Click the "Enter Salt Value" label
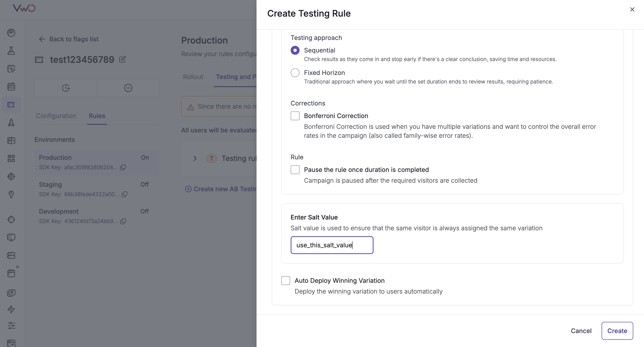 click(x=314, y=217)
